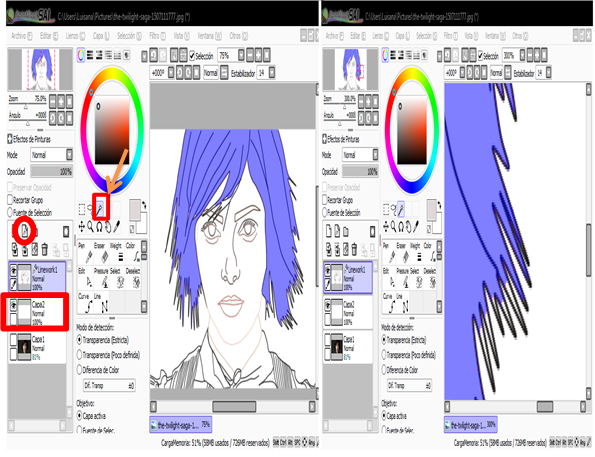Choose the Deselect tool in left window
This screenshot has width=595, height=457.
point(133,278)
